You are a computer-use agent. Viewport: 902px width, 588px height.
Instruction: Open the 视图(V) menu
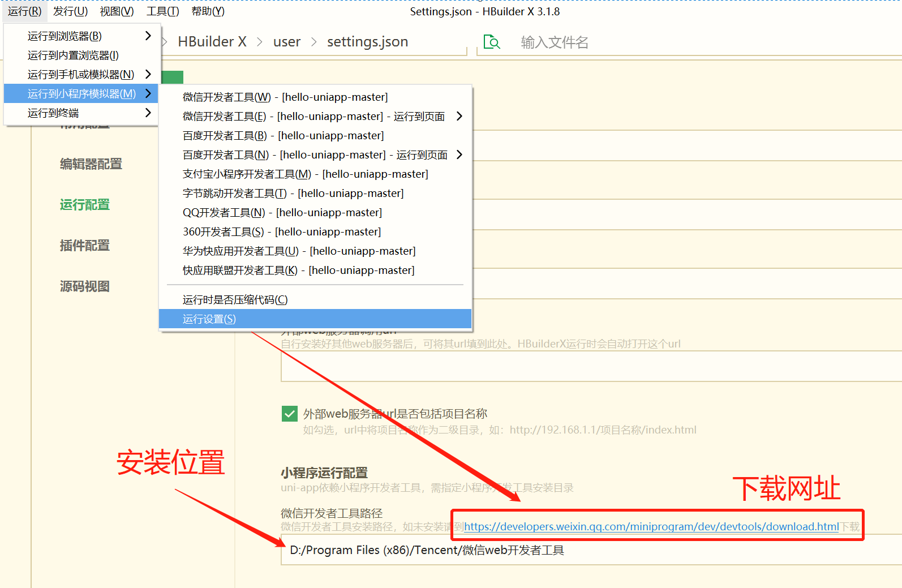(117, 11)
